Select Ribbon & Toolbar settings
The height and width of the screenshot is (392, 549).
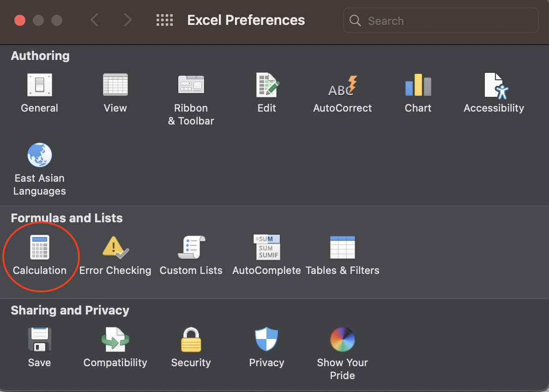191,86
